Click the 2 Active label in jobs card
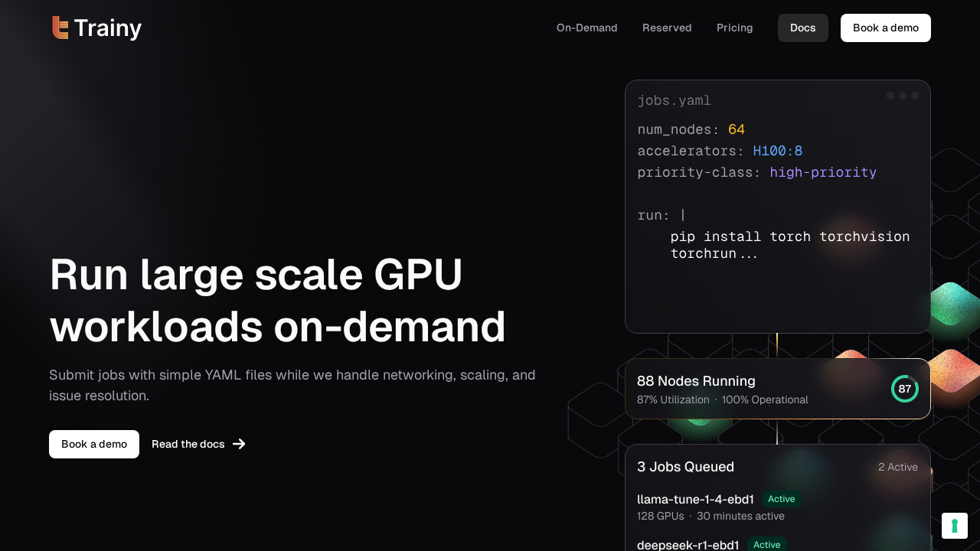The image size is (980, 551). pos(897,467)
